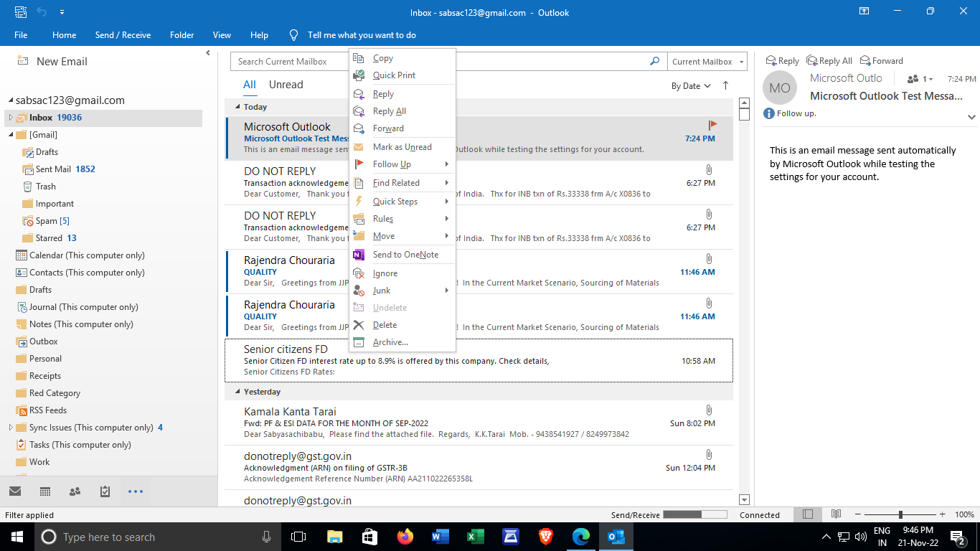Click Forward button in reading pane
The height and width of the screenshot is (551, 980).
pyautogui.click(x=881, y=61)
